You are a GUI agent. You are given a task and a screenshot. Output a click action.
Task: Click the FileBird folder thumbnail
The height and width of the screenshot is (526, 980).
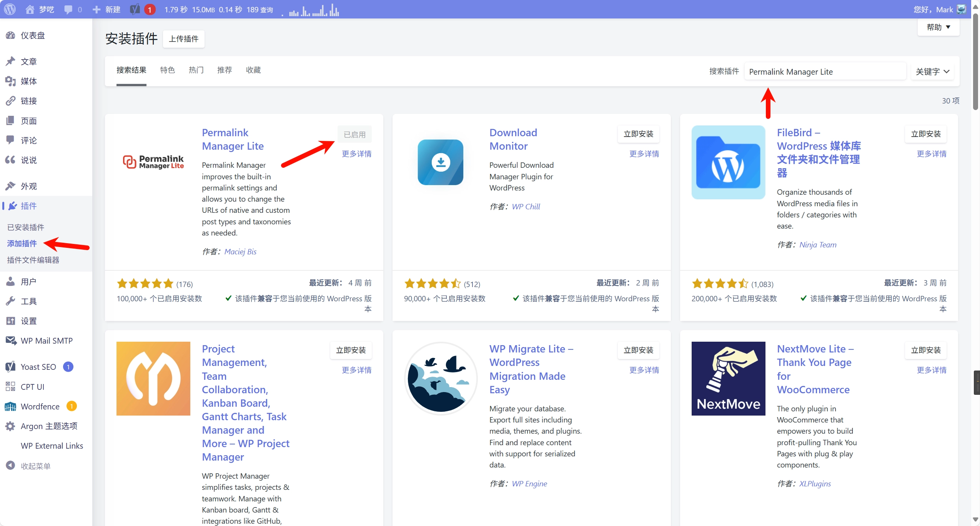coord(729,162)
